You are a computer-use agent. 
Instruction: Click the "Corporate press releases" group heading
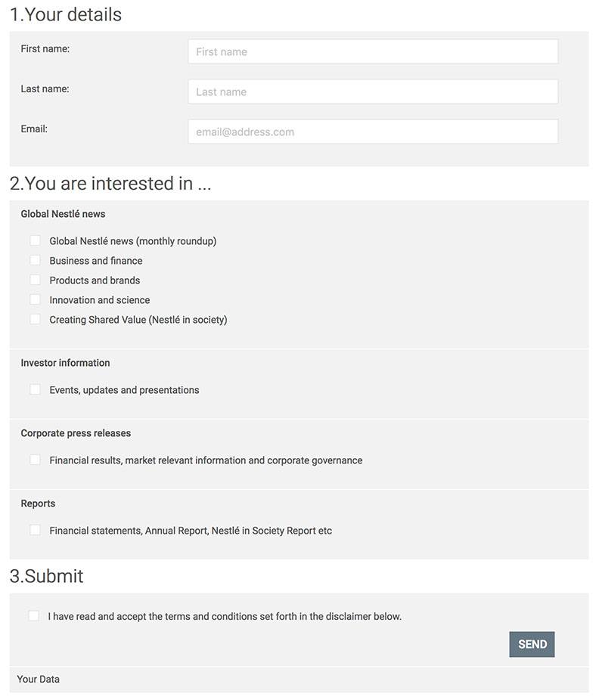[76, 433]
